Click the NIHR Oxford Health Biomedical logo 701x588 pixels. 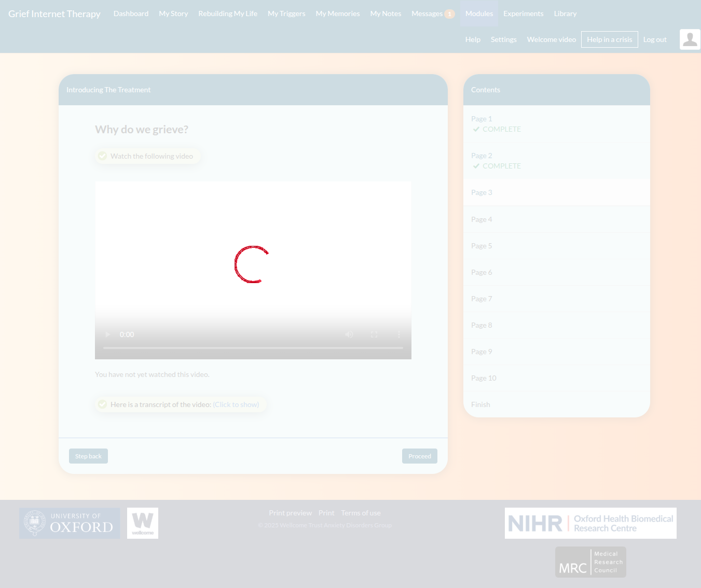pos(590,523)
